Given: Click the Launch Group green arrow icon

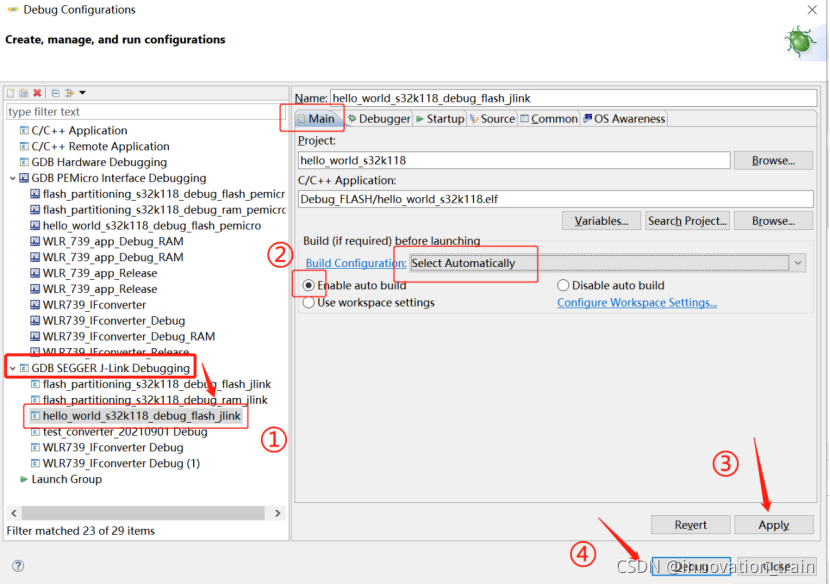Looking at the screenshot, I should [x=24, y=479].
